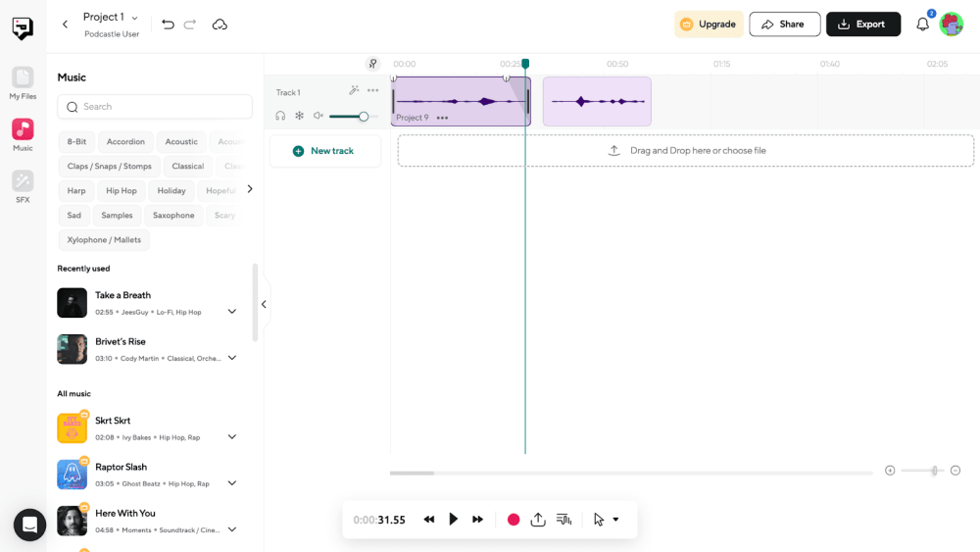The height and width of the screenshot is (552, 980).
Task: Select the Xylophone / Mallets tag
Action: pyautogui.click(x=105, y=240)
